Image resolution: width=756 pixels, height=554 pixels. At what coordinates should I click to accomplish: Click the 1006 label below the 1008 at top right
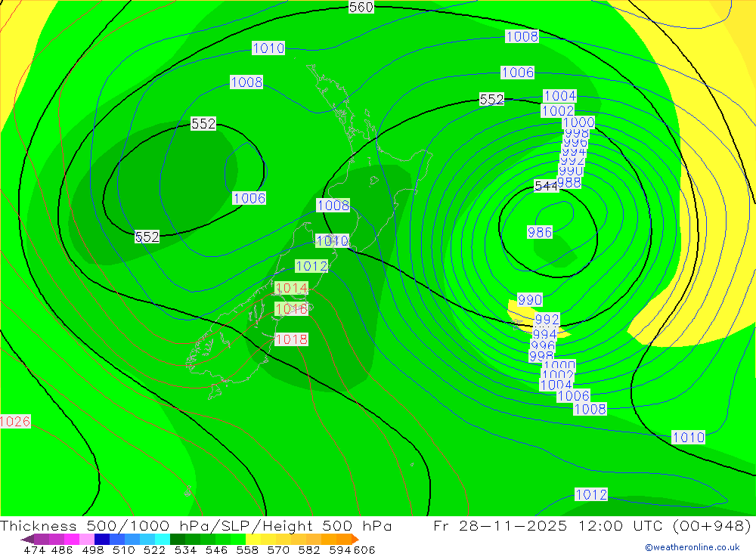[x=518, y=73]
